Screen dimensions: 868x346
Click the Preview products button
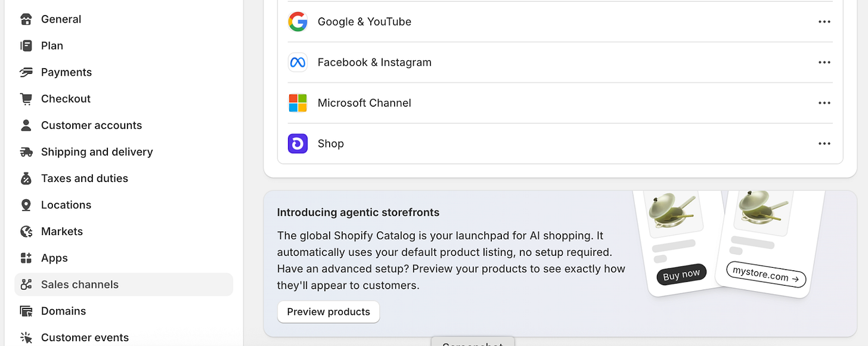click(328, 312)
